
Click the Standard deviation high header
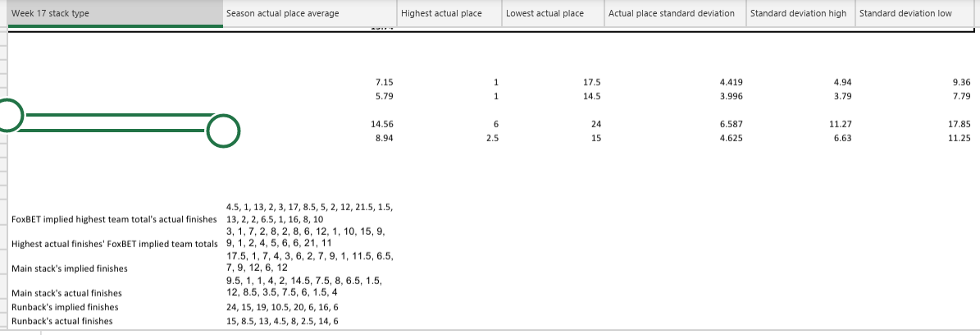pos(800,13)
